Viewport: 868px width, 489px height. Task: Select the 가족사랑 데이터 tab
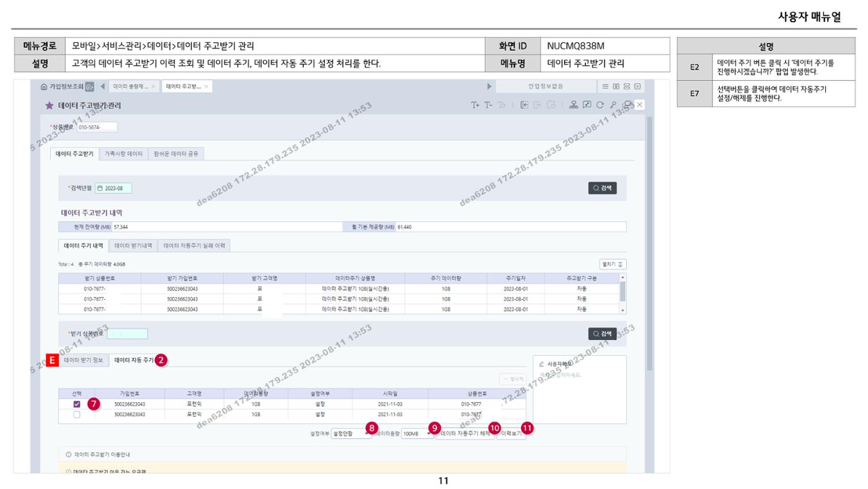[123, 153]
